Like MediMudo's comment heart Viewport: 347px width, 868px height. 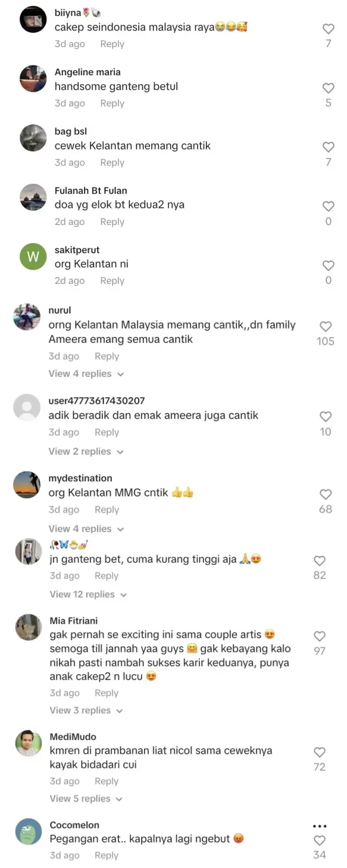pos(319,752)
